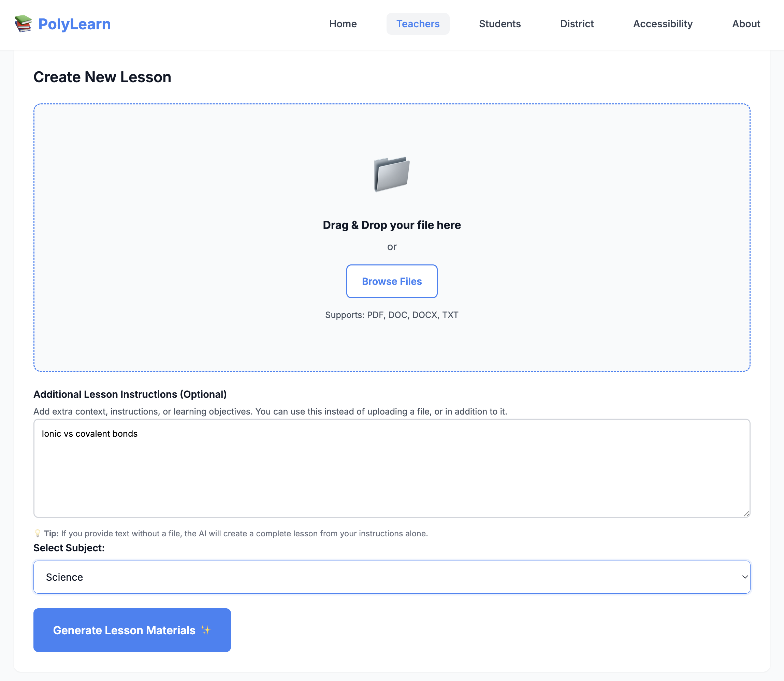The width and height of the screenshot is (784, 681).
Task: Click the PolyLearn books logo icon
Action: pos(23,24)
